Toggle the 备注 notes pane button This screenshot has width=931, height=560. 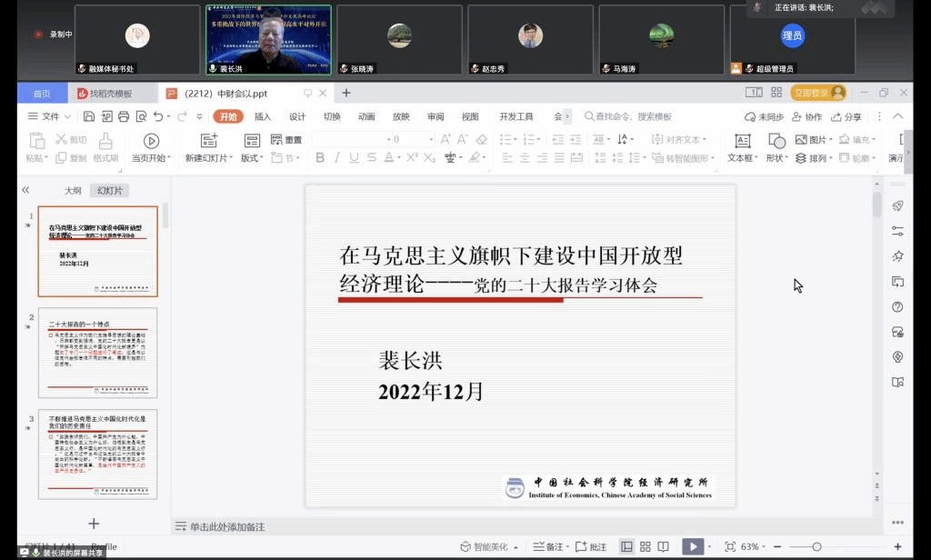coord(550,546)
